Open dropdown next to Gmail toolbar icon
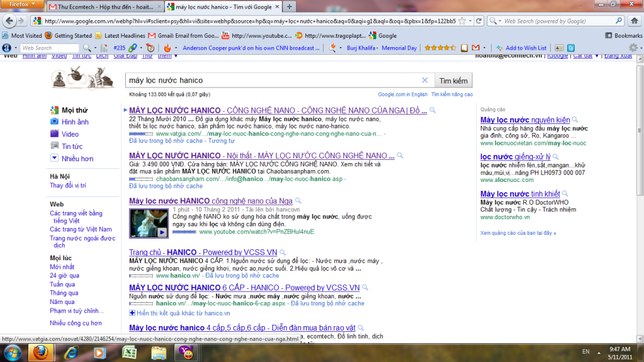This screenshot has height=362, width=644. point(484,48)
